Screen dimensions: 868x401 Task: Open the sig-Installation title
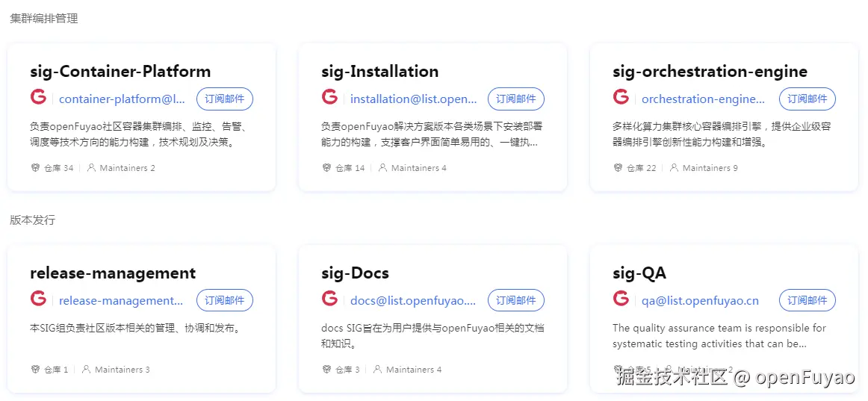click(379, 72)
